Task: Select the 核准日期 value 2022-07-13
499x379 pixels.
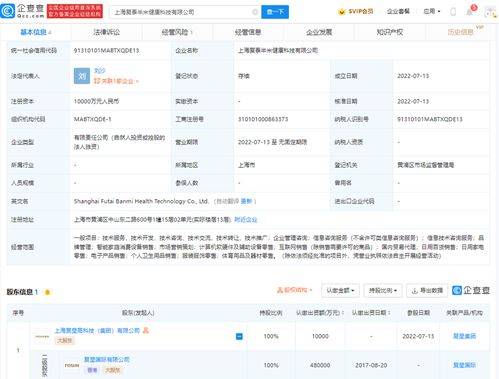Action: (x=413, y=101)
